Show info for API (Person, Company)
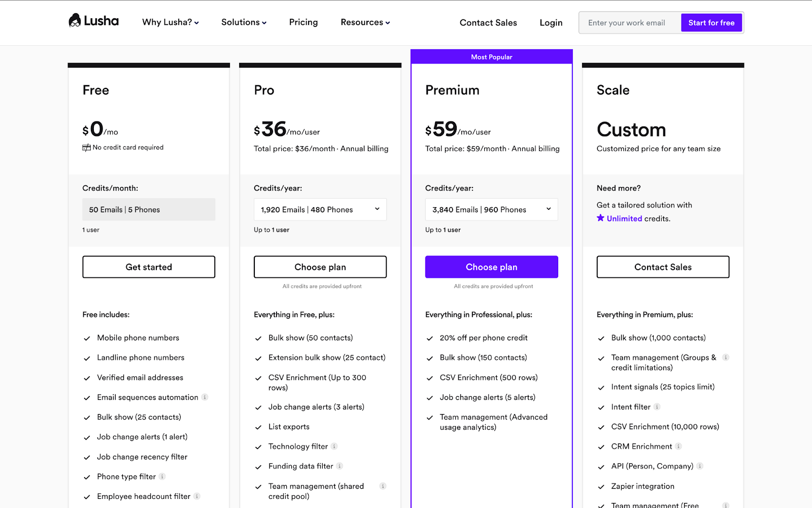 coord(700,466)
